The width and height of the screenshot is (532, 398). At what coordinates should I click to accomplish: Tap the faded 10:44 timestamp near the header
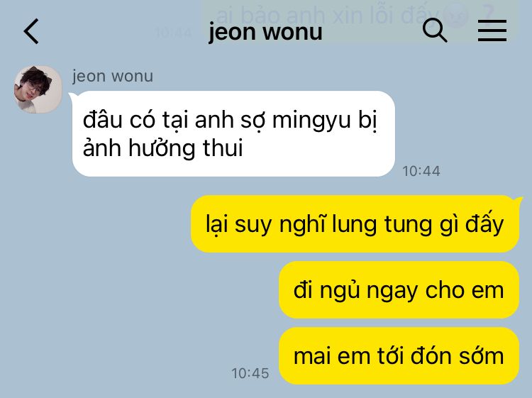(x=173, y=33)
